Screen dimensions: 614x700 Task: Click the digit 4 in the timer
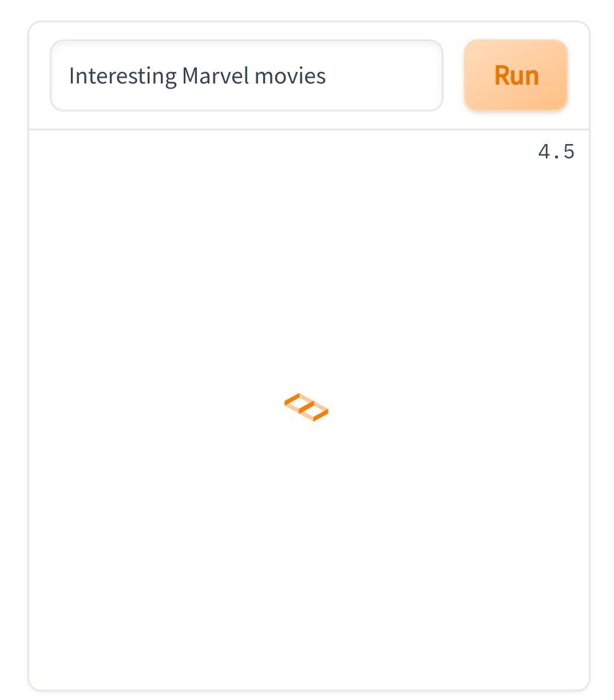544,152
